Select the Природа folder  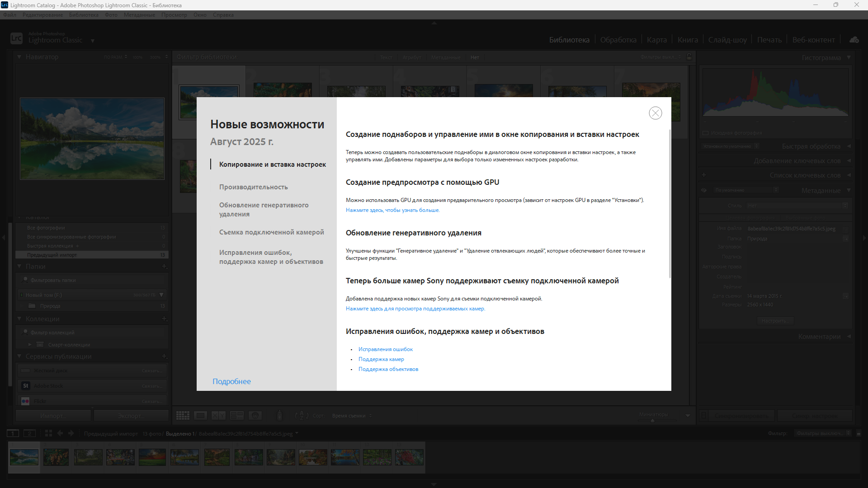click(x=92, y=306)
